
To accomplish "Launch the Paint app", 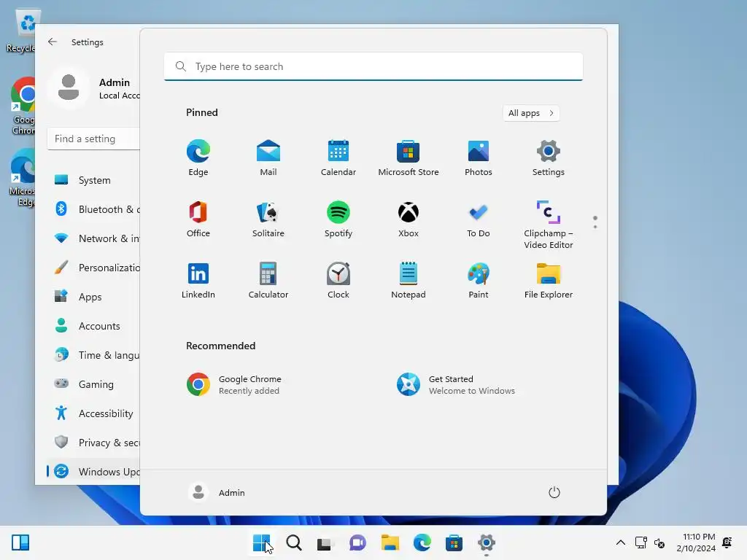I will (x=479, y=281).
